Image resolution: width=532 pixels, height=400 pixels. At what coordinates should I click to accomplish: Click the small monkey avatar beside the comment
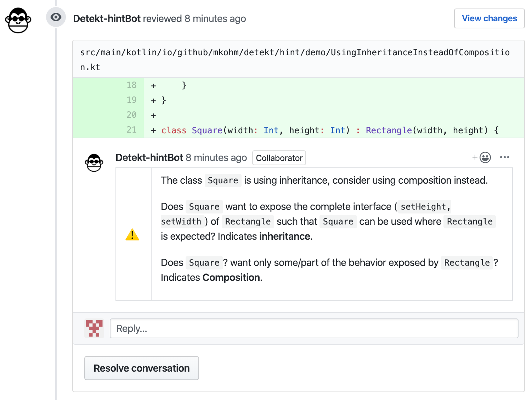pyautogui.click(x=94, y=163)
